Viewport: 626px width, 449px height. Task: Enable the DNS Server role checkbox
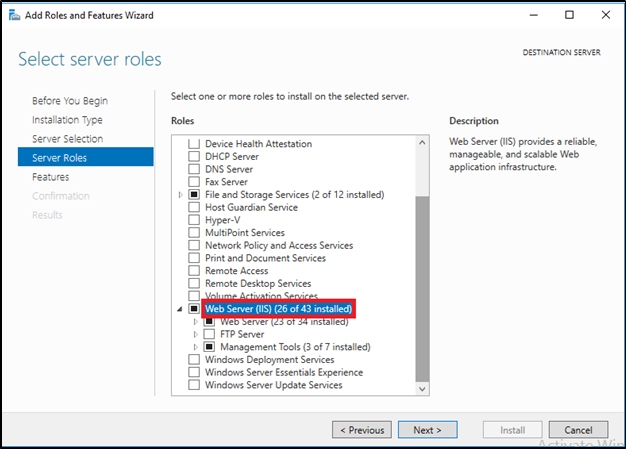click(195, 170)
